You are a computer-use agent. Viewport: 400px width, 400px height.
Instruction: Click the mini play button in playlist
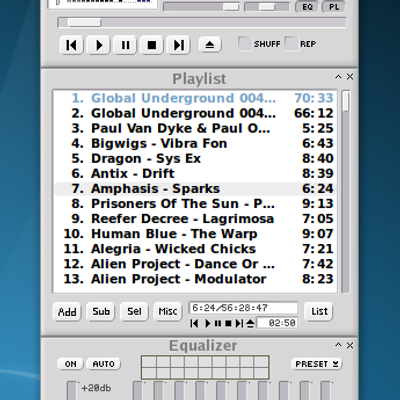coord(207,323)
